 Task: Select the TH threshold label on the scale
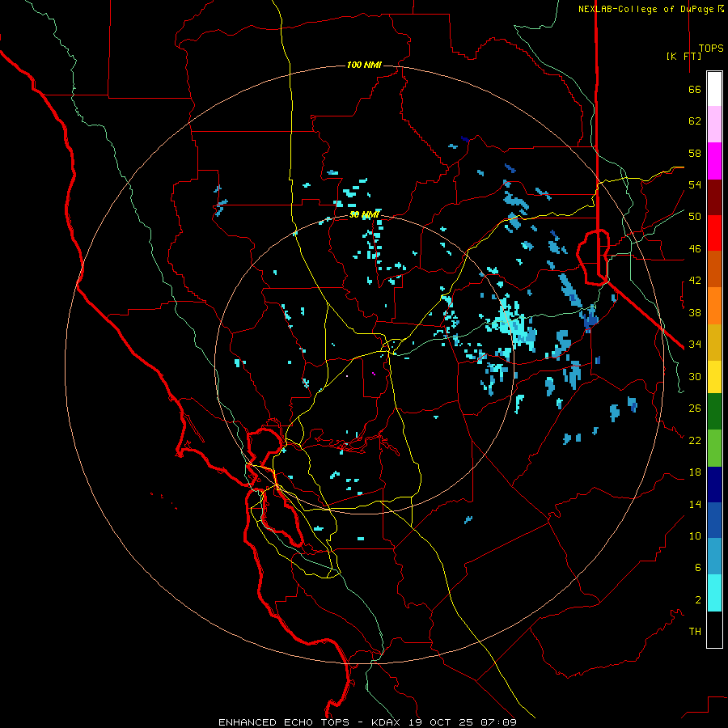pos(695,631)
